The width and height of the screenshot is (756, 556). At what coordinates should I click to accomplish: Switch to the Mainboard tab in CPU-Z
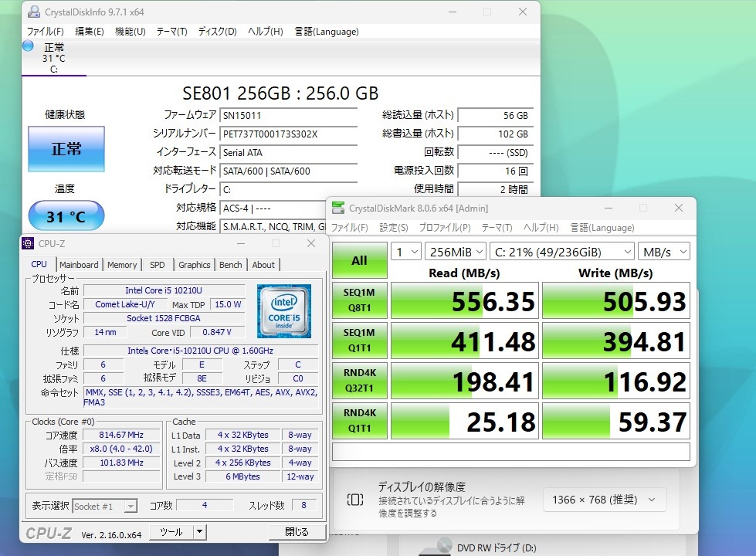79,265
